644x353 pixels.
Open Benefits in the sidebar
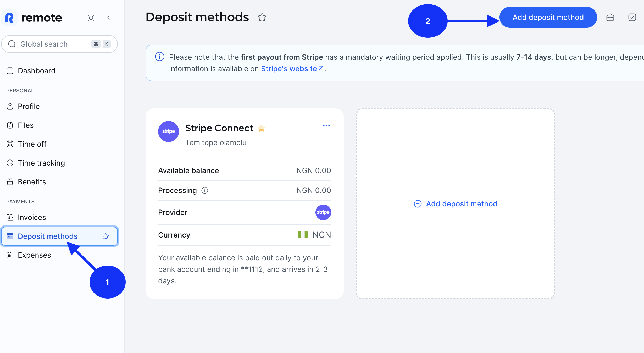[x=59, y=182]
